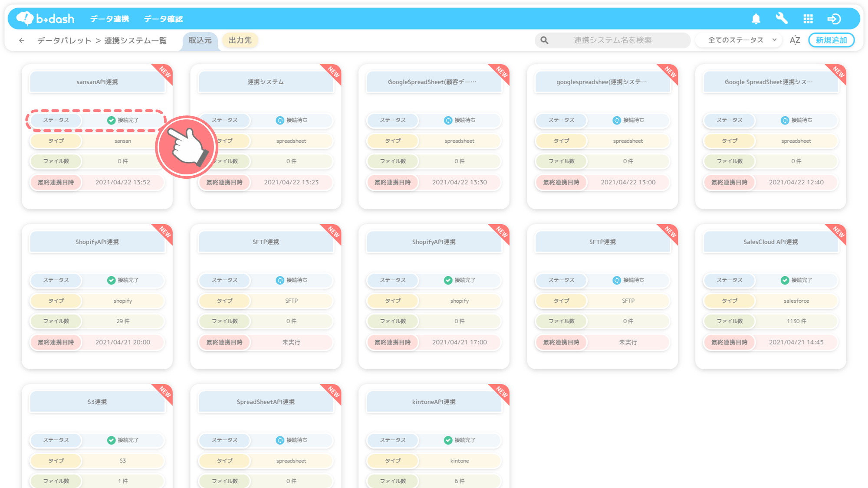Click the 新規追加 button
The height and width of the screenshot is (488, 868).
coord(831,40)
